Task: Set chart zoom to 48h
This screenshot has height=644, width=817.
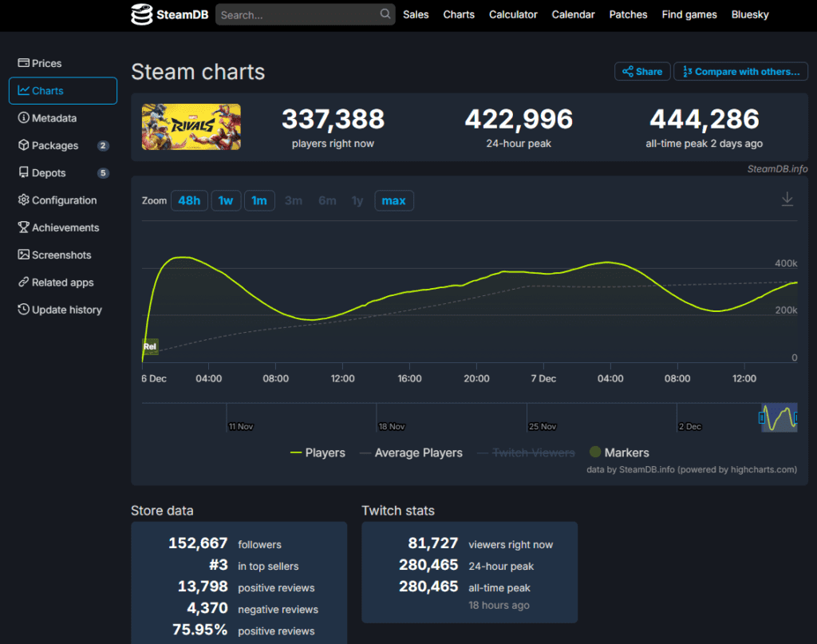Action: coord(189,200)
